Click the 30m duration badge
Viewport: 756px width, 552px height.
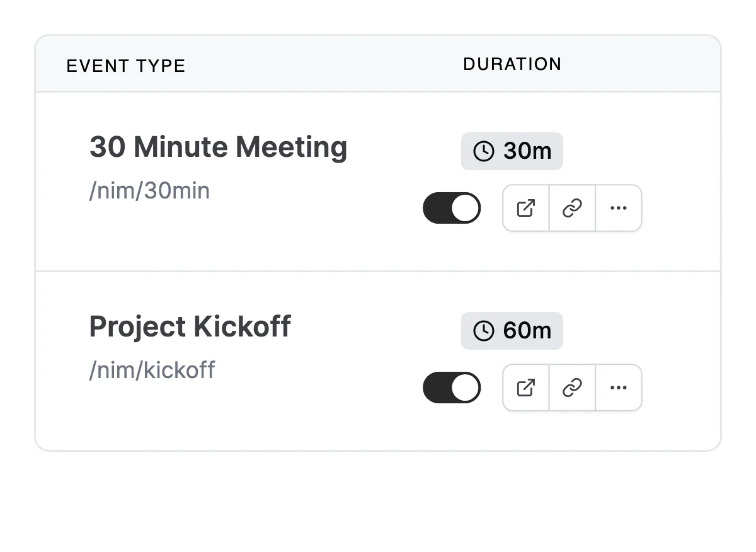point(512,151)
